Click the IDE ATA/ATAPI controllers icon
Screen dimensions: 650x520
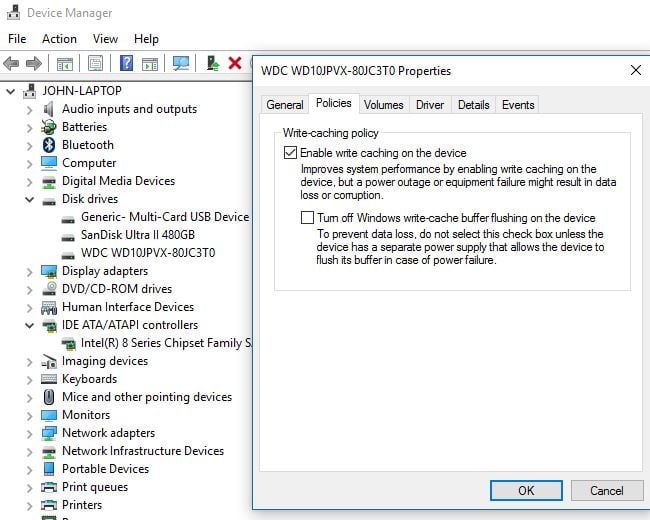click(x=49, y=326)
